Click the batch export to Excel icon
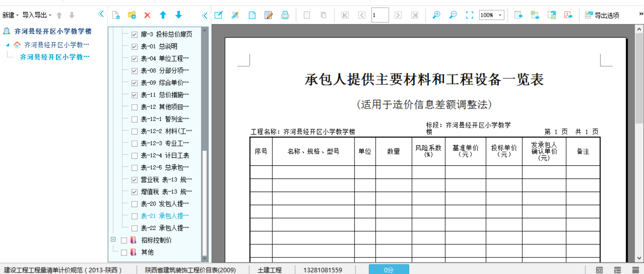 coord(535,15)
